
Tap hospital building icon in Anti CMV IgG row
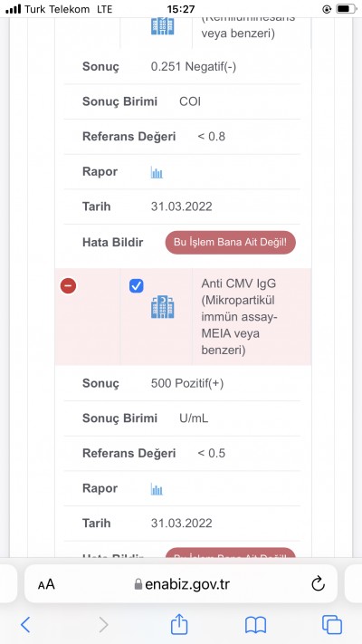pyautogui.click(x=163, y=307)
